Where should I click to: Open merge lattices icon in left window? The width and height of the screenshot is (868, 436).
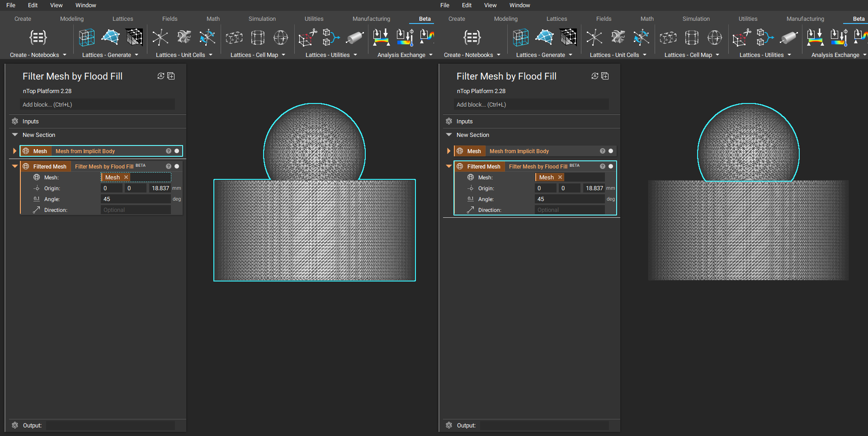tap(331, 37)
